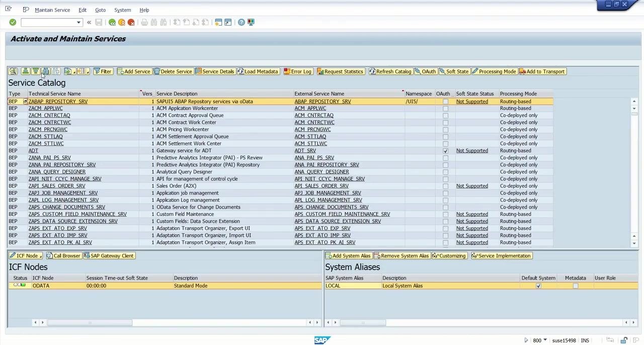
Task: Click the Print icon in system toolbar
Action: pyautogui.click(x=144, y=22)
